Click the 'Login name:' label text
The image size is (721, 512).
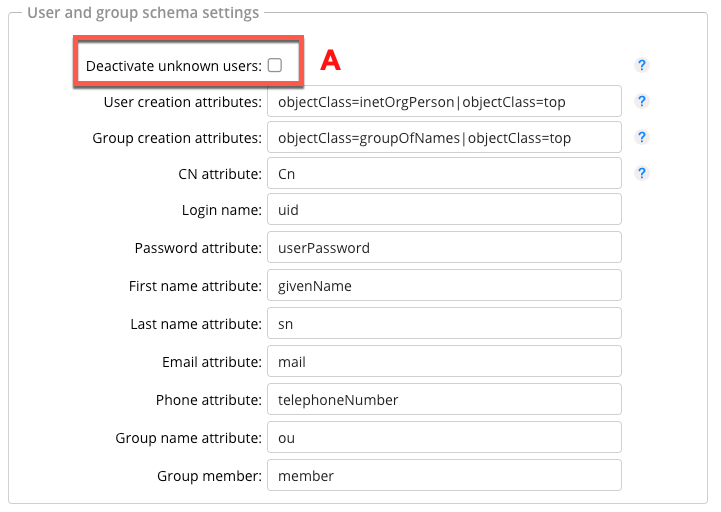click(x=221, y=210)
